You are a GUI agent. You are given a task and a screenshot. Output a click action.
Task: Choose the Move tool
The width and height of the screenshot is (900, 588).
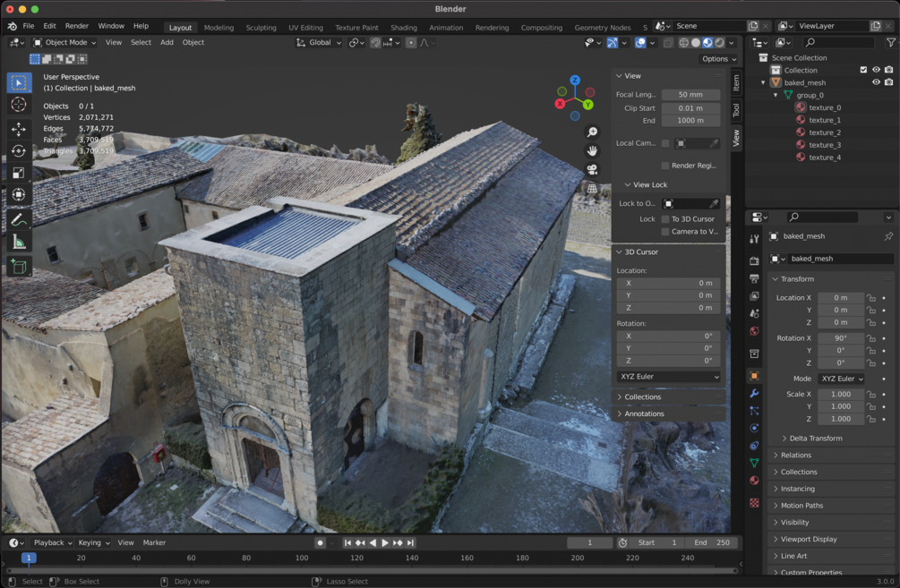tap(19, 129)
